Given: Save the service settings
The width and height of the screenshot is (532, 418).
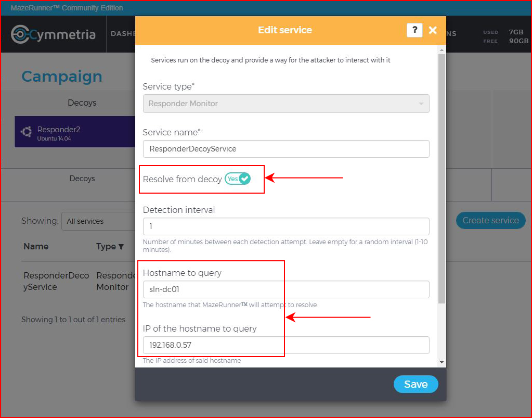Looking at the screenshot, I should click(x=416, y=384).
